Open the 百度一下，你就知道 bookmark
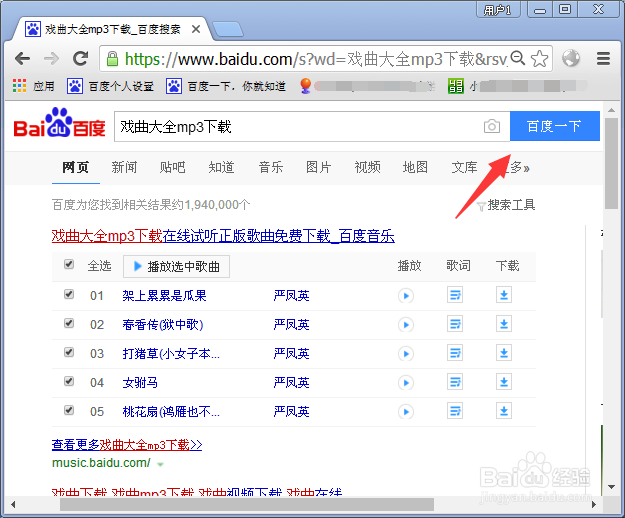The width and height of the screenshot is (625, 518). (x=226, y=86)
